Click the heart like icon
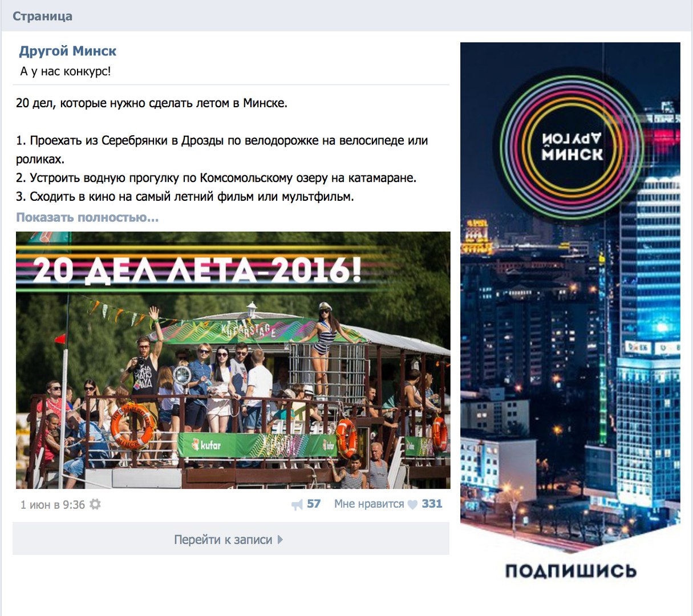Screen dimensions: 693x616 tap(412, 505)
